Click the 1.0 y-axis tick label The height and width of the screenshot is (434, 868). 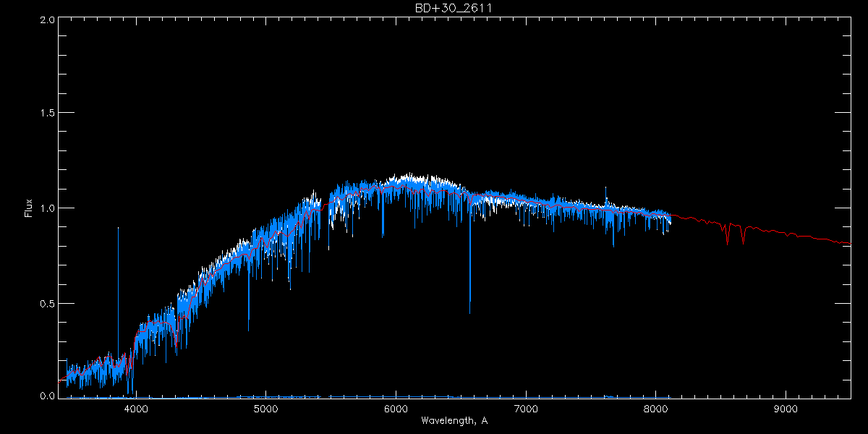pos(47,208)
